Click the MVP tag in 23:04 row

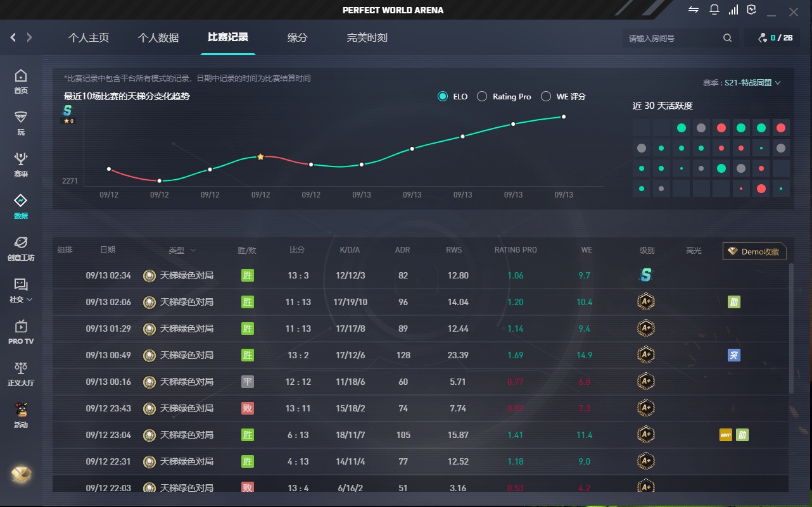pos(726,435)
